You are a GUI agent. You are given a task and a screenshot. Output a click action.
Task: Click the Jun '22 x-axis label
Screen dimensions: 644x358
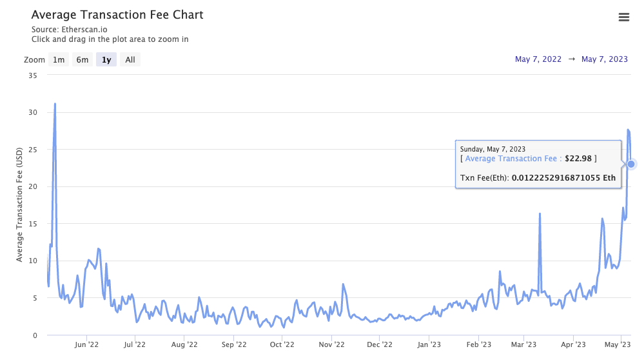pos(86,345)
